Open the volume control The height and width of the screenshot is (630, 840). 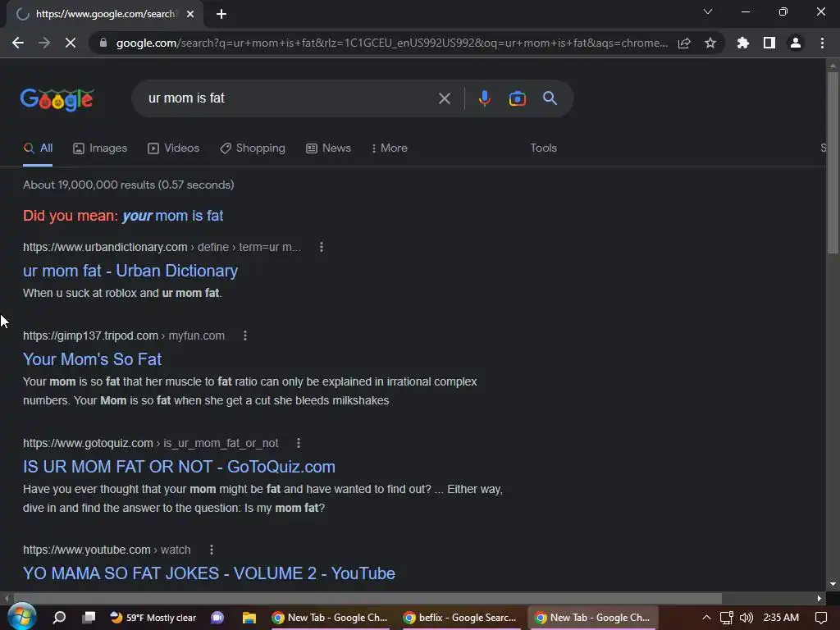pyautogui.click(x=746, y=618)
